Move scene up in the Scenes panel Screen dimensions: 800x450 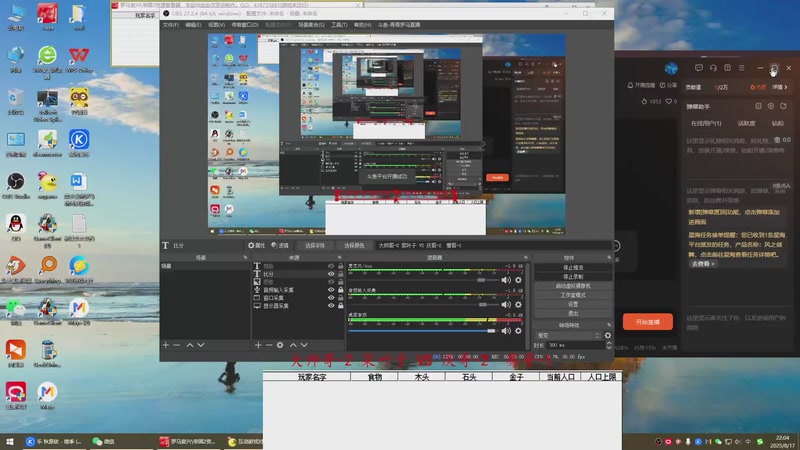[x=190, y=345]
